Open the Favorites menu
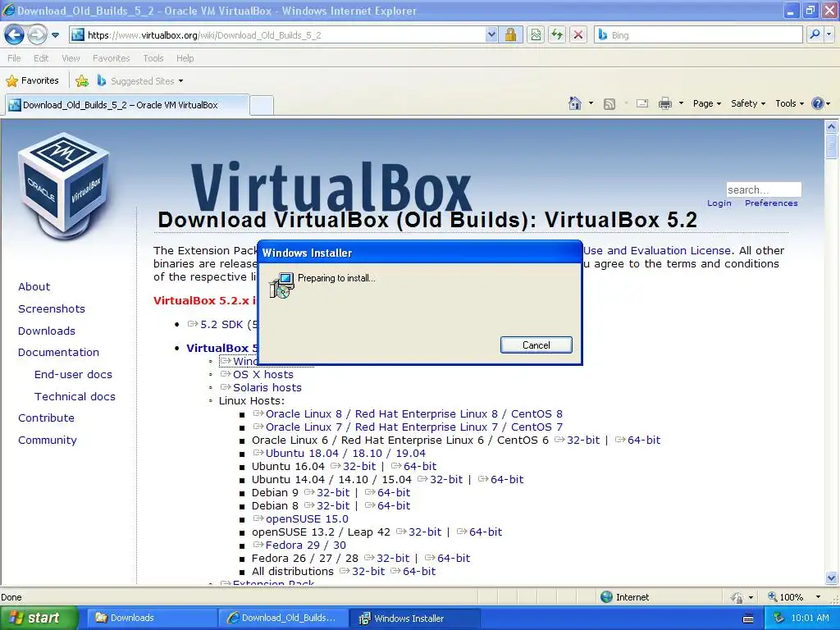The image size is (840, 630). click(111, 58)
